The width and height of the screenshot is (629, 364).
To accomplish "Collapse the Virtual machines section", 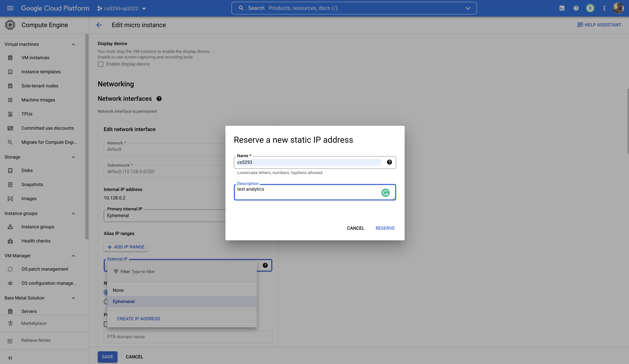I will point(73,44).
